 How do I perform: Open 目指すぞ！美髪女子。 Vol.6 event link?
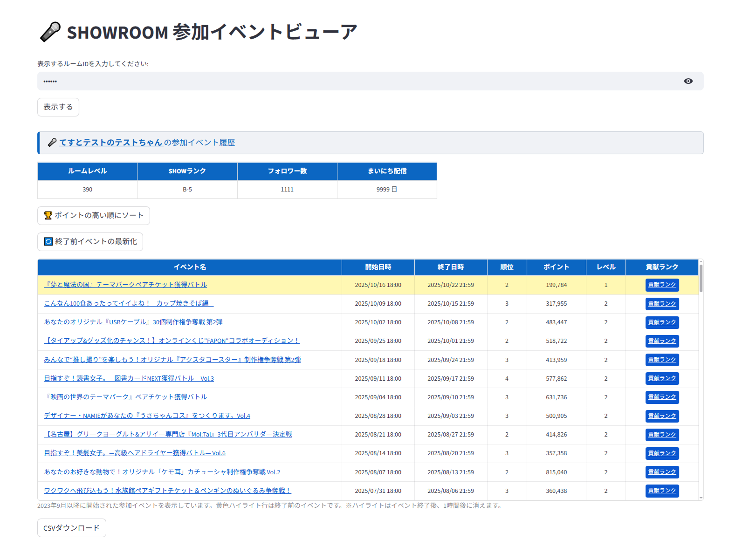(x=135, y=453)
